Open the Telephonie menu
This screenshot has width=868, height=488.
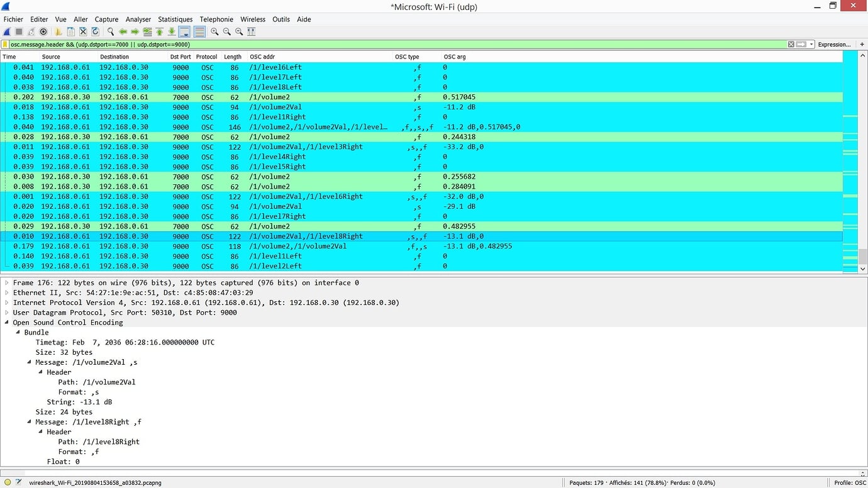click(x=216, y=19)
